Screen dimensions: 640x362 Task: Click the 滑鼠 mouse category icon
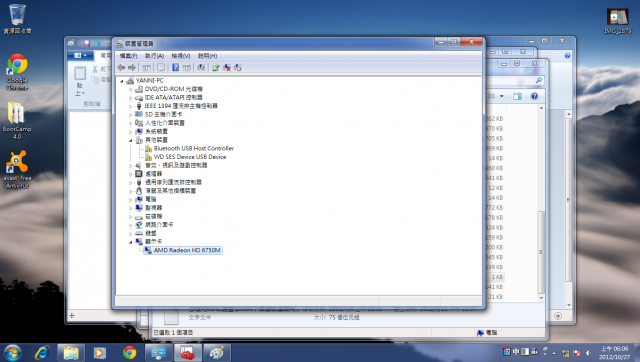coord(139,191)
